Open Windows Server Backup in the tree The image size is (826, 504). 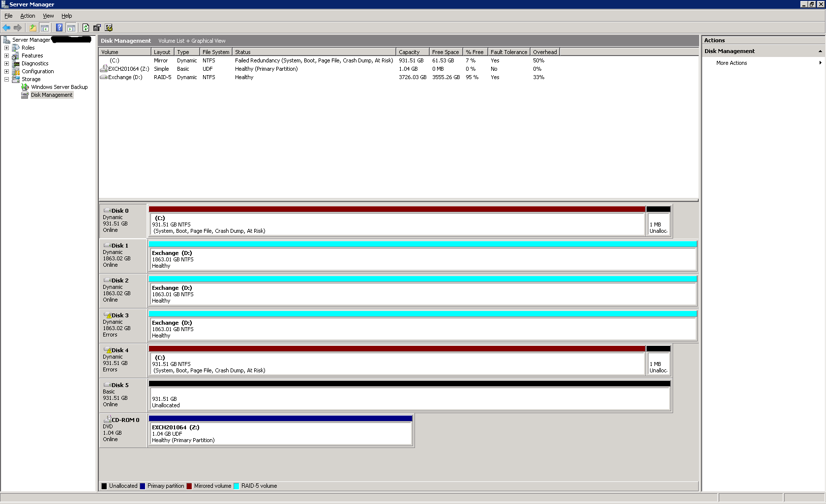click(x=59, y=87)
